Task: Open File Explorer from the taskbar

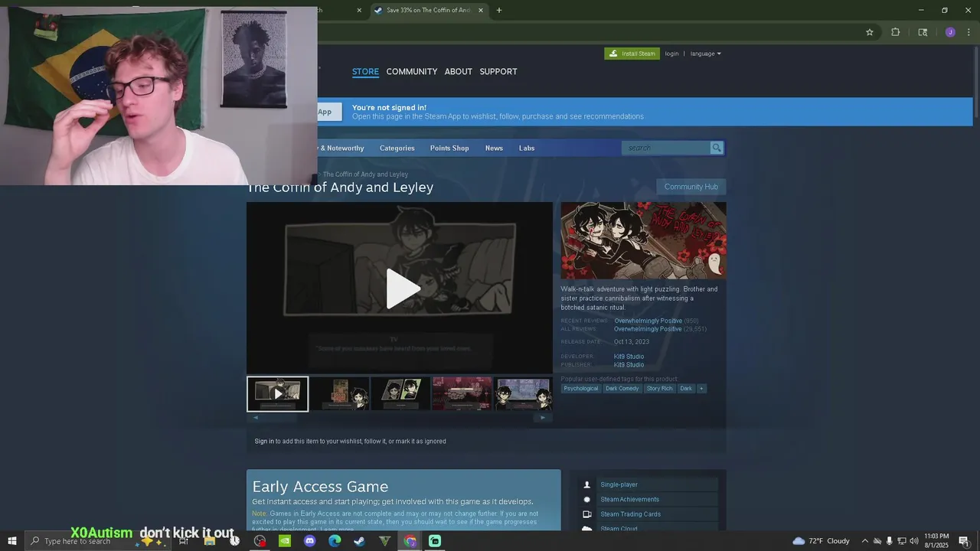Action: (209, 541)
